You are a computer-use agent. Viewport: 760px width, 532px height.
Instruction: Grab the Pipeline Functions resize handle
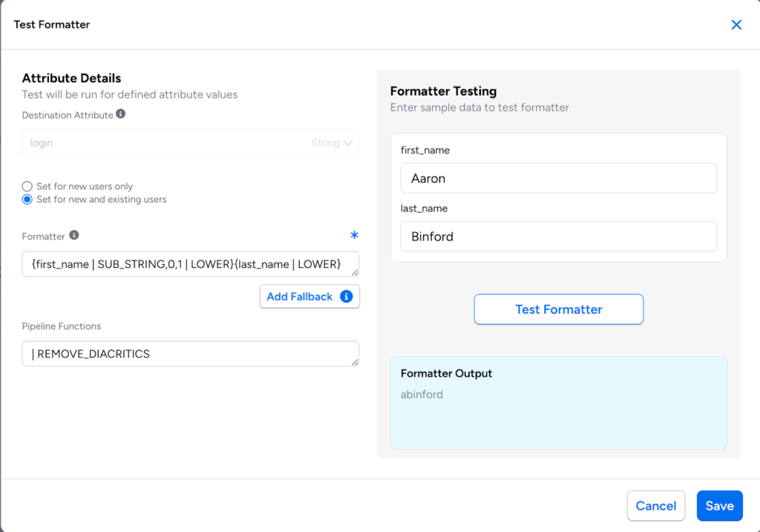tap(355, 362)
